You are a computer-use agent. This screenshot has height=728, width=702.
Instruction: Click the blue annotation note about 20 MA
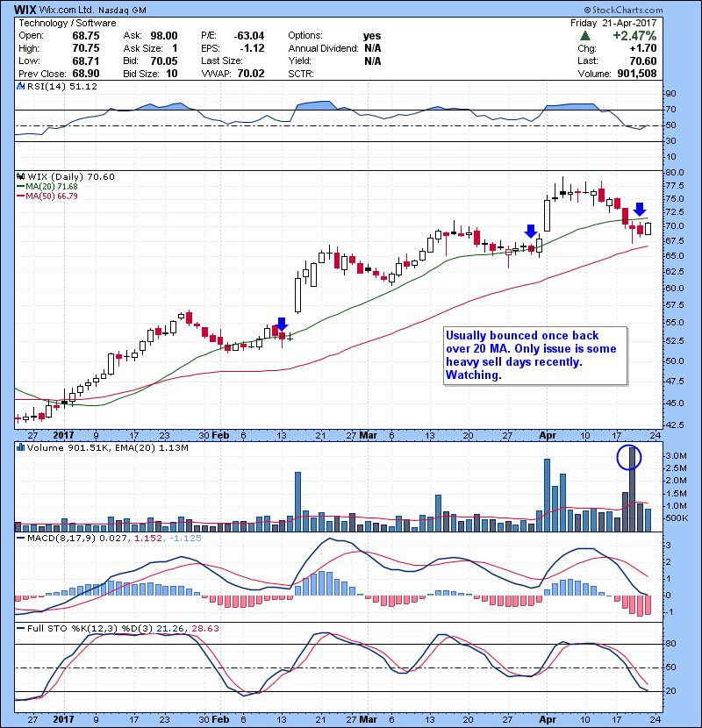click(x=535, y=355)
